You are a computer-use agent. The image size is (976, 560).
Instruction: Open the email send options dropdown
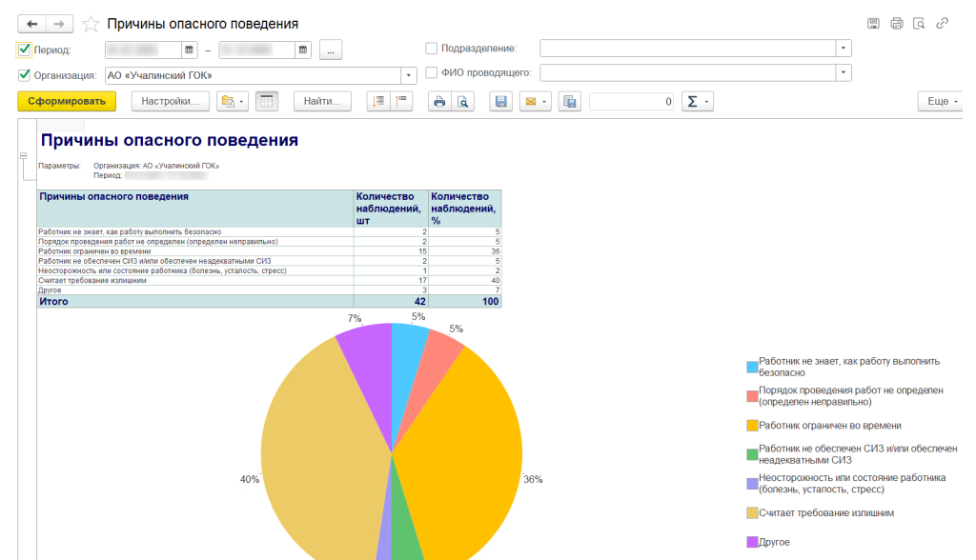pyautogui.click(x=535, y=102)
